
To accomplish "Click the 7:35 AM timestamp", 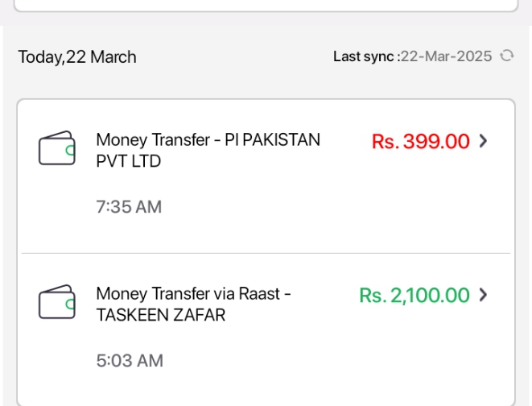I will 129,207.
